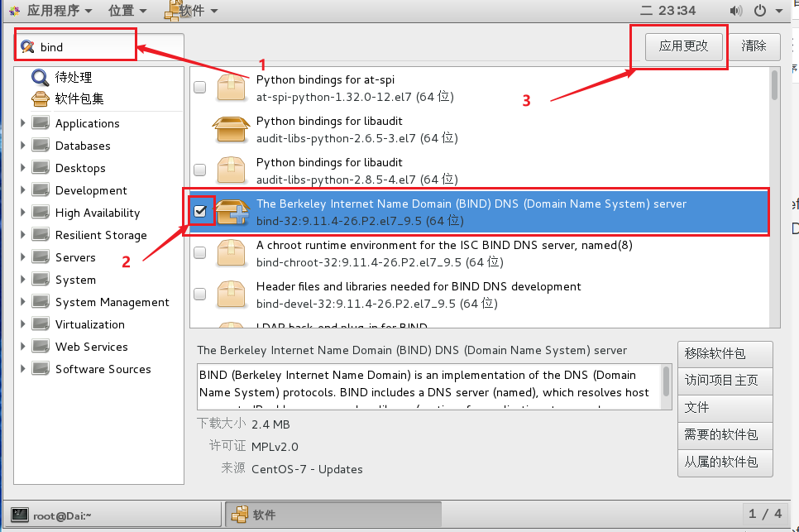Open the 软件 app menu in top bar
Screen dimensions: 799x532
click(191, 10)
